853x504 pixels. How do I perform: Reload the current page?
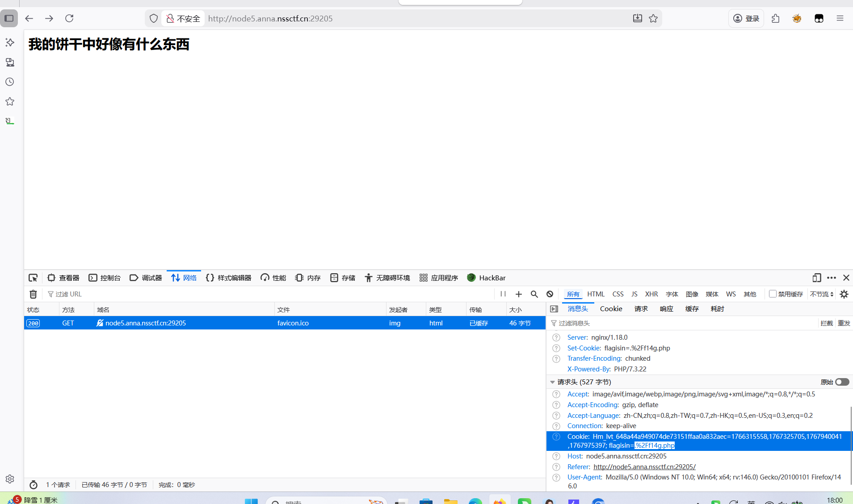[69, 18]
